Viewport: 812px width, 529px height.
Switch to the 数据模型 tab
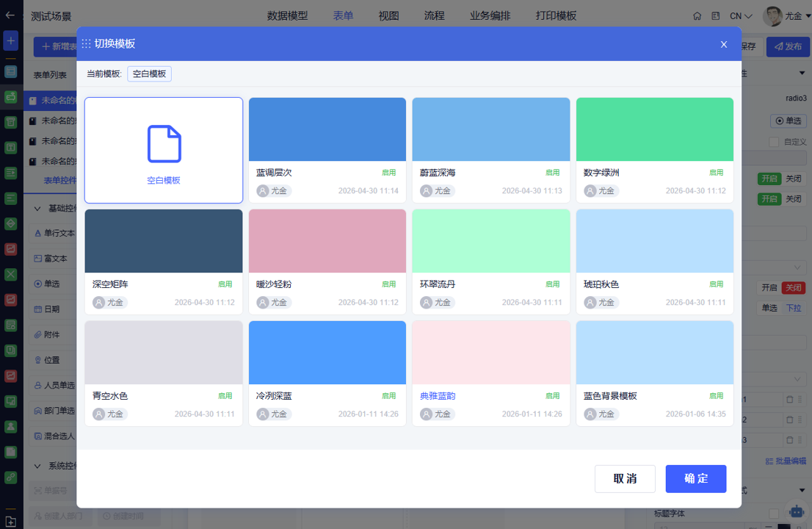pyautogui.click(x=287, y=16)
